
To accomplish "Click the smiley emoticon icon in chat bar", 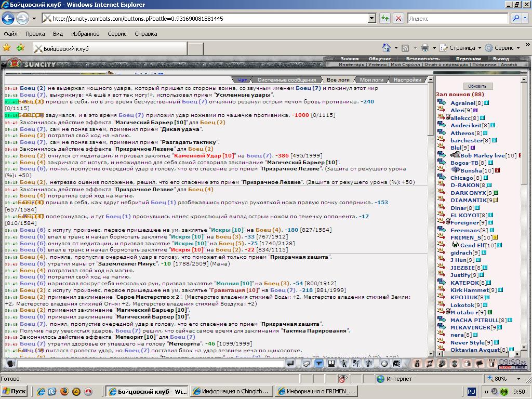I will click(x=384, y=364).
